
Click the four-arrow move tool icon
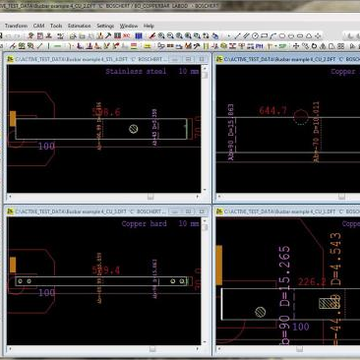[x=296, y=46]
